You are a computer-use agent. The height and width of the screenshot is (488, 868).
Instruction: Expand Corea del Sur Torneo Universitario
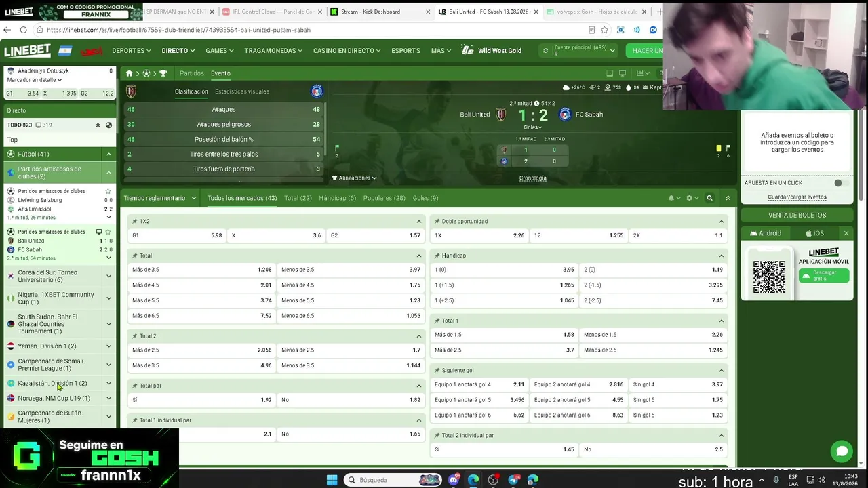pyautogui.click(x=108, y=276)
